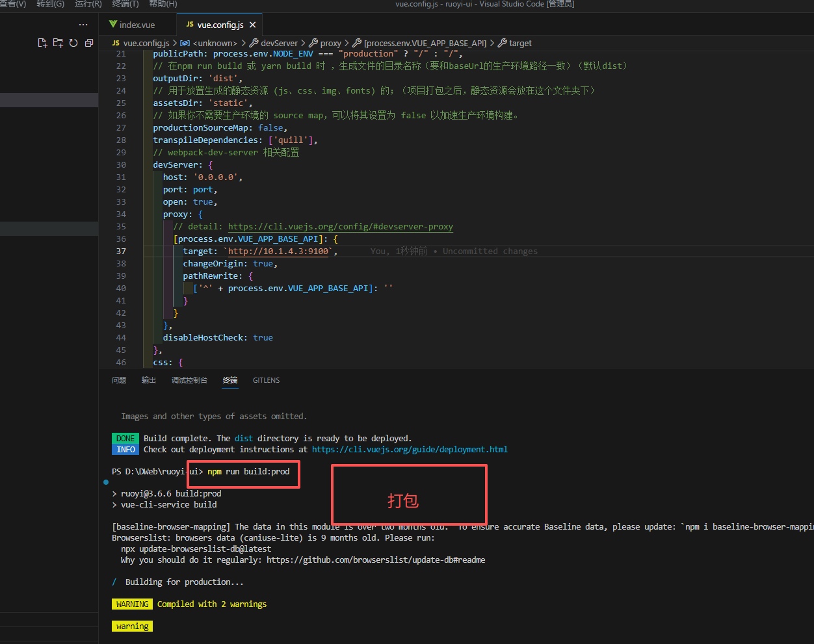Screen dimensions: 814x644
Task: Click the wrench icon before proxy breadcrumb
Action: coord(313,43)
